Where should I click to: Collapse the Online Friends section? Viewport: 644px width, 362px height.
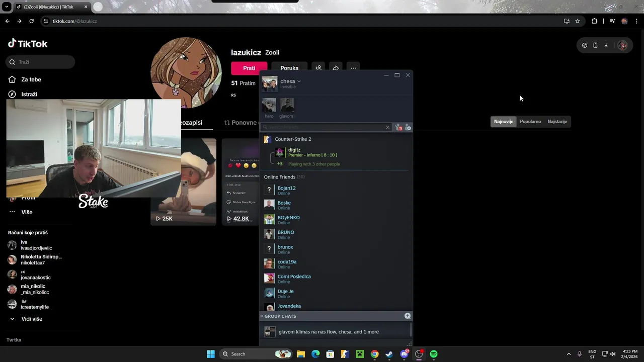pyautogui.click(x=284, y=177)
